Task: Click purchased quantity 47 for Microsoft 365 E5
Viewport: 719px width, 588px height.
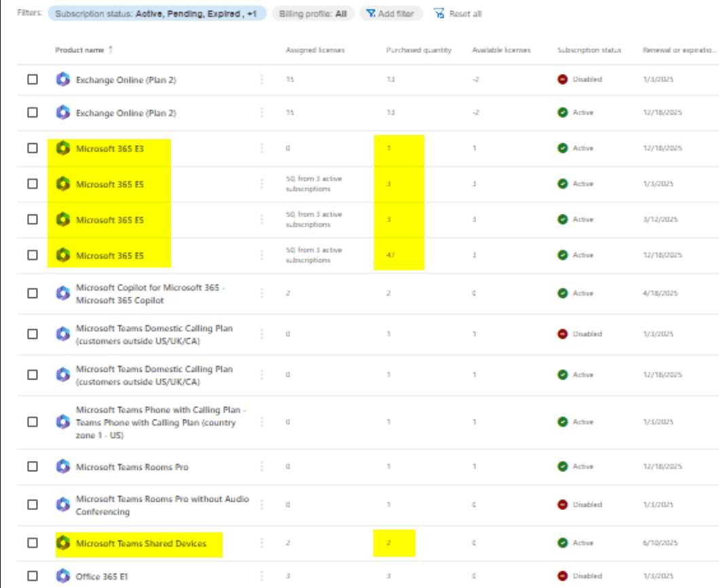Action: click(390, 255)
